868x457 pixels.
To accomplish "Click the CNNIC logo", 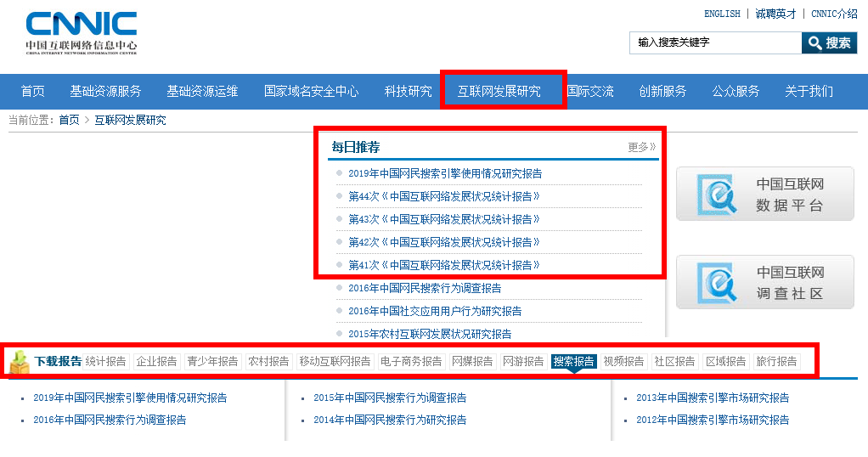I will [82, 33].
